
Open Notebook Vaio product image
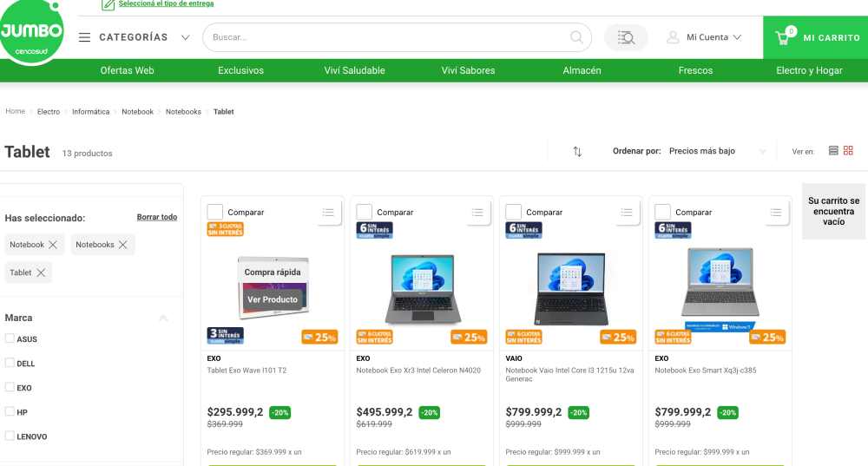(571, 288)
